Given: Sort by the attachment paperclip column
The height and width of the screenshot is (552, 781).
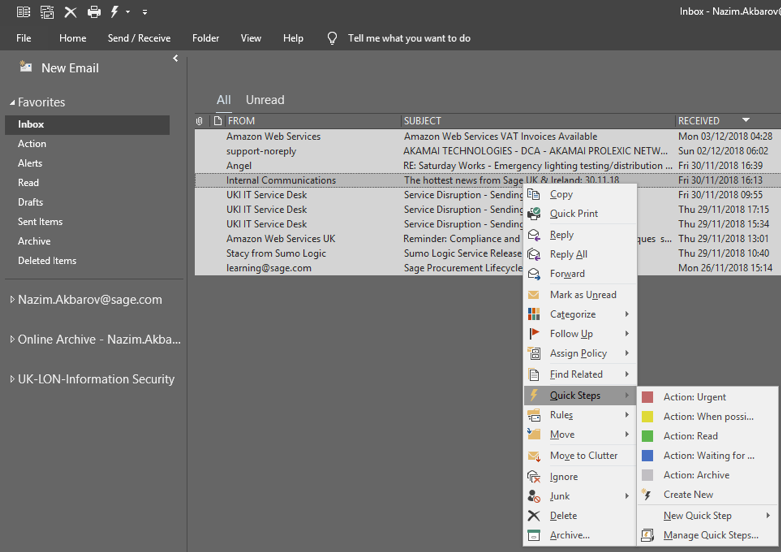Looking at the screenshot, I should (199, 121).
